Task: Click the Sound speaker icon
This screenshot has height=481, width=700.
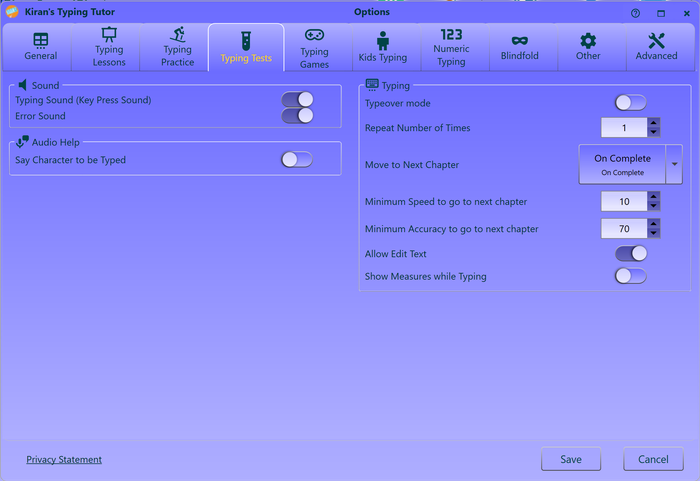Action: 23,85
